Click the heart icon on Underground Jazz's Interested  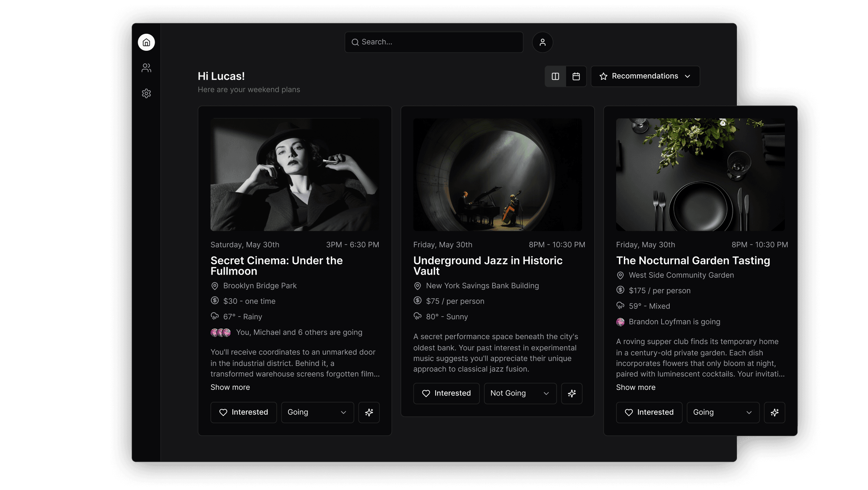426,393
